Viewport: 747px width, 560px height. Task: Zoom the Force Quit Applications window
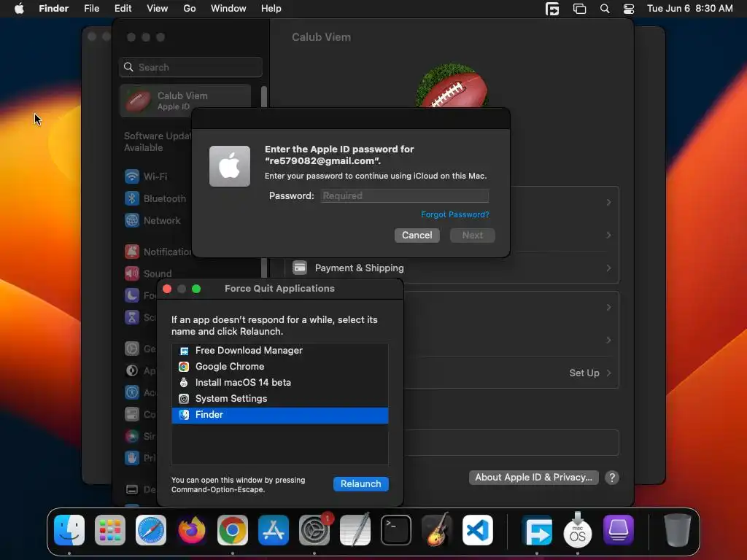pos(196,289)
